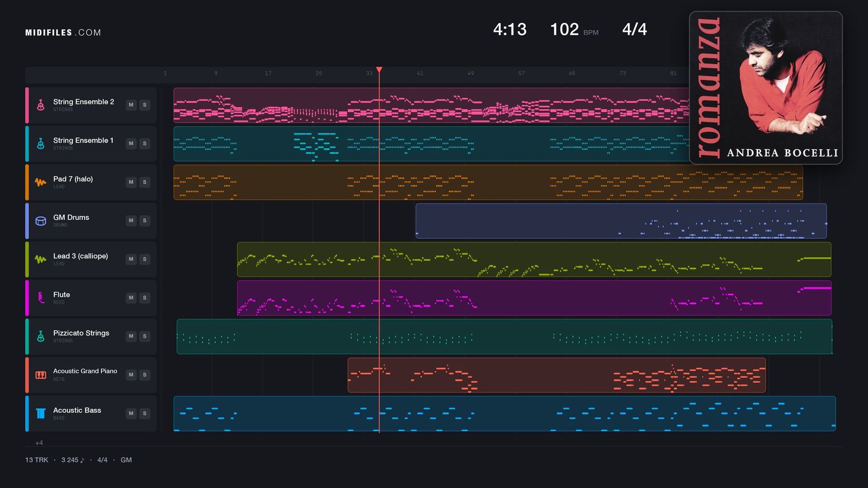
Task: Expand the +4 hidden tracks indicator
Action: point(39,443)
